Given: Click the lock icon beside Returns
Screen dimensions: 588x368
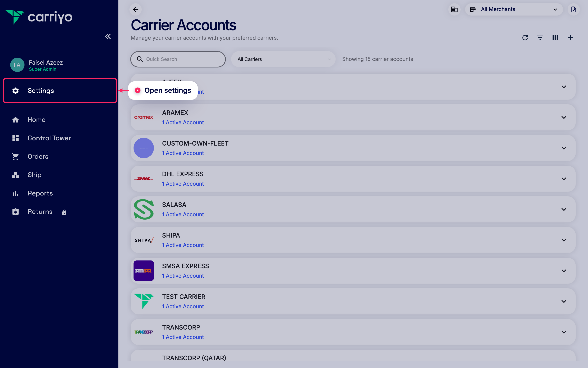Looking at the screenshot, I should point(64,212).
